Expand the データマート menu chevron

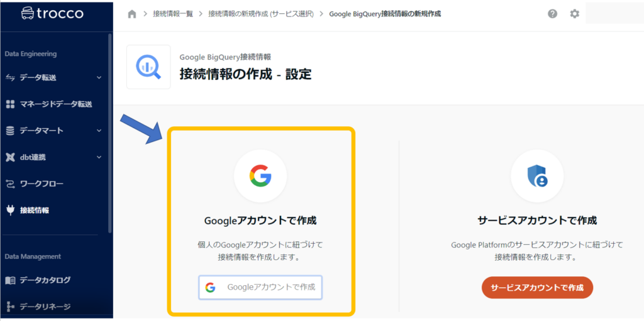coord(99,131)
